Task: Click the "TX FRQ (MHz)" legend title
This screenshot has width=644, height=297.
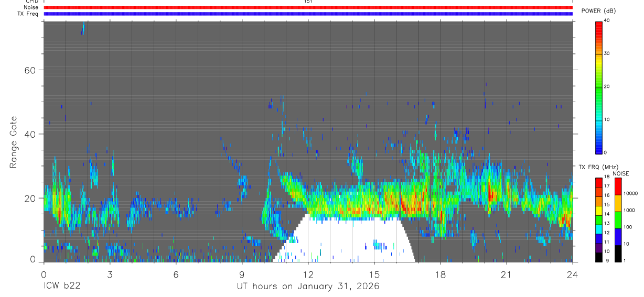Action: pos(598,167)
